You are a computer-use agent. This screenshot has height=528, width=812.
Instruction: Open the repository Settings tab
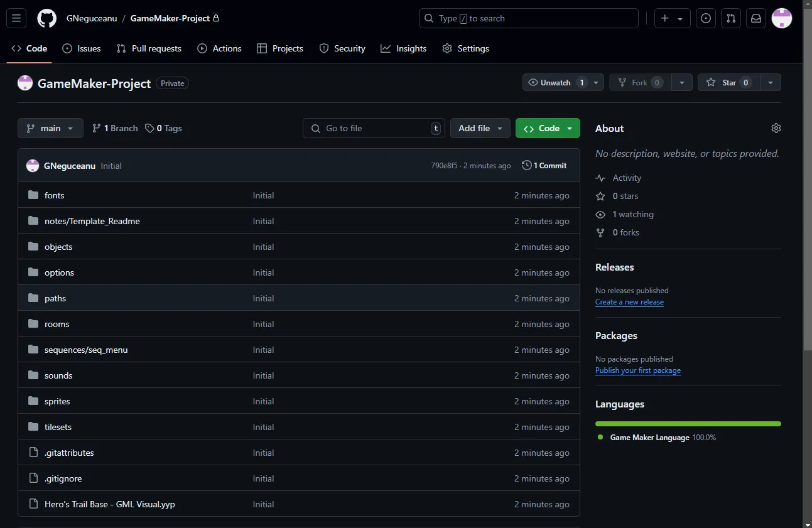(x=465, y=48)
